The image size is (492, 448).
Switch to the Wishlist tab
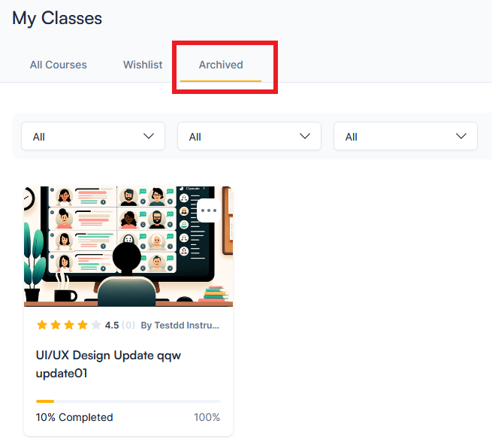click(143, 65)
